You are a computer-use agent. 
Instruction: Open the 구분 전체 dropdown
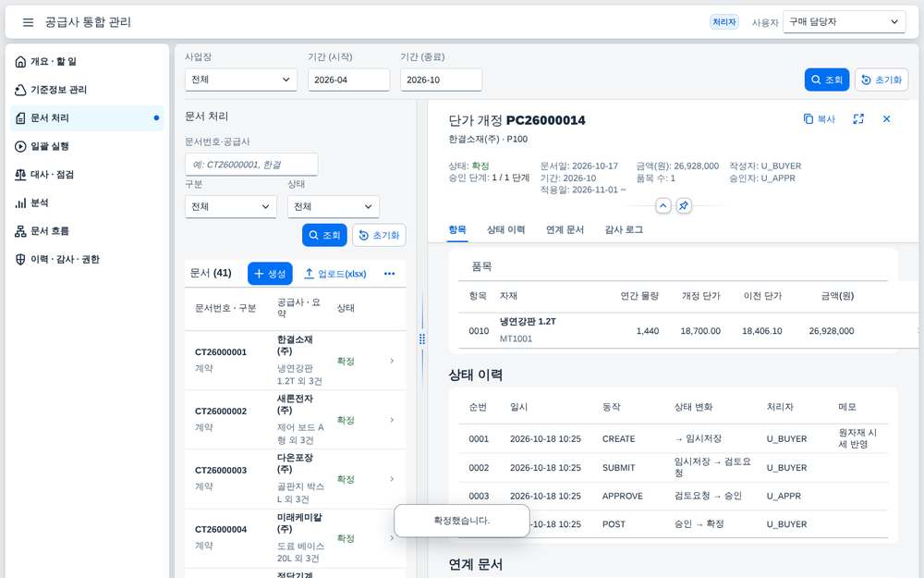coord(230,207)
